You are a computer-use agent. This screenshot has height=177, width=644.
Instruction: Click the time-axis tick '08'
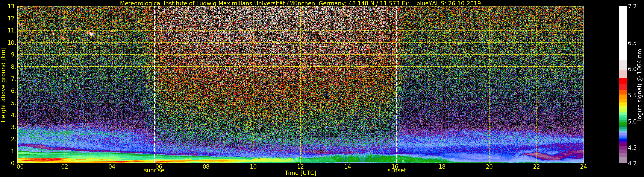[x=206, y=167]
